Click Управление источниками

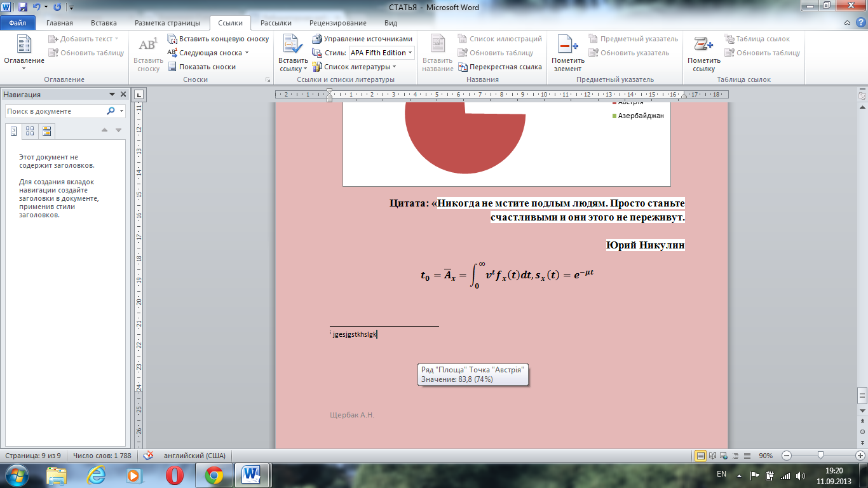coord(363,39)
